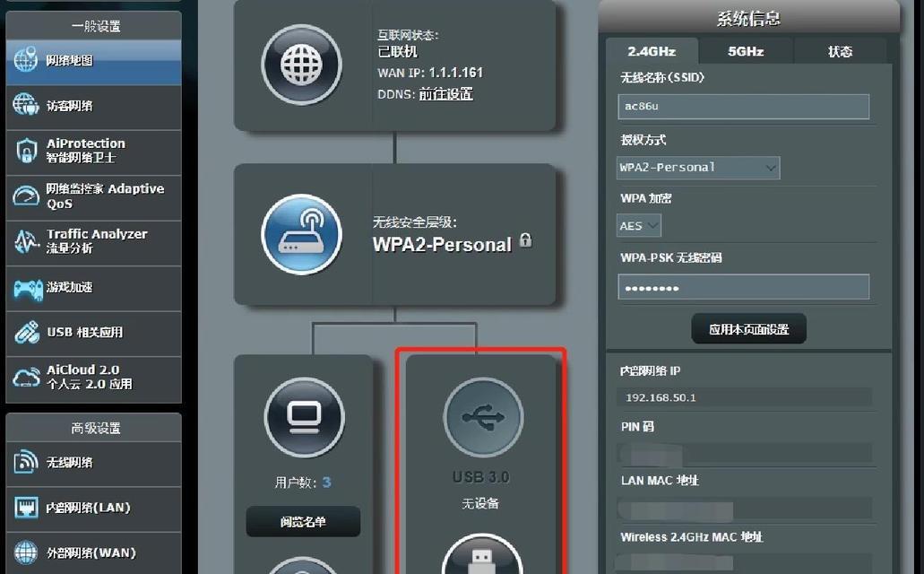Screen dimensions: 924x574
Task: Open the Guest Network (访客网络) menu item
Action: coord(94,107)
